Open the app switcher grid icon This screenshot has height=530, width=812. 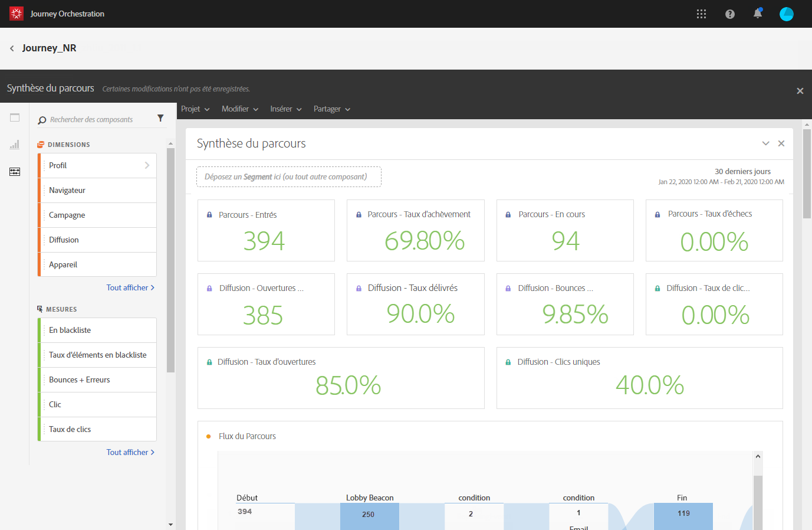coord(701,14)
